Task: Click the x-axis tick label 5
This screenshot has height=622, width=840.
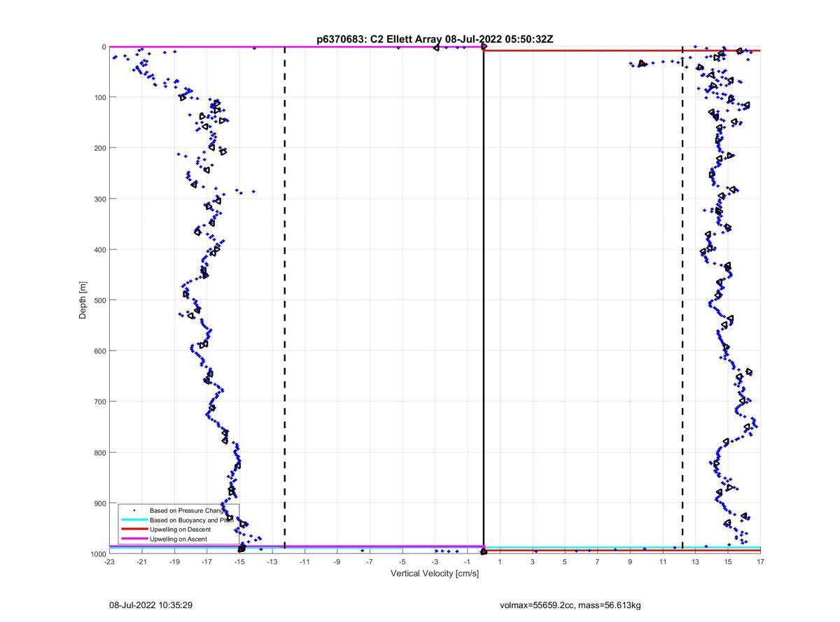Action: (x=565, y=561)
